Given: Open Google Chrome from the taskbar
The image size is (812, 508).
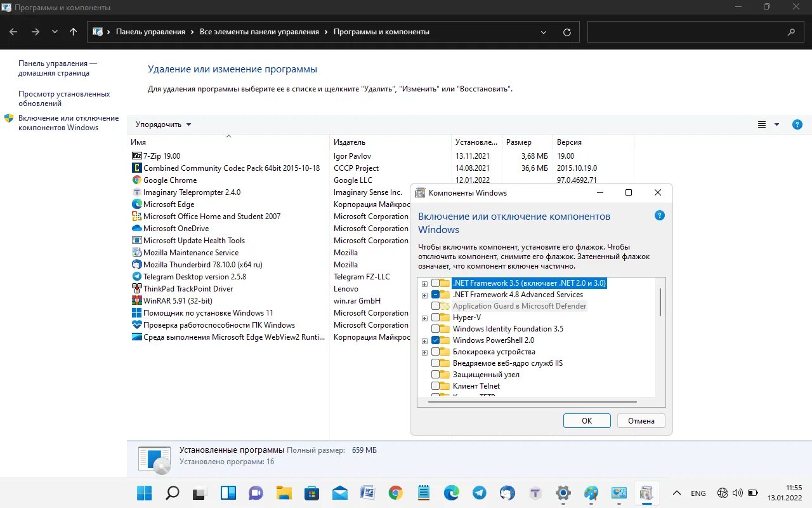Looking at the screenshot, I should (396, 493).
